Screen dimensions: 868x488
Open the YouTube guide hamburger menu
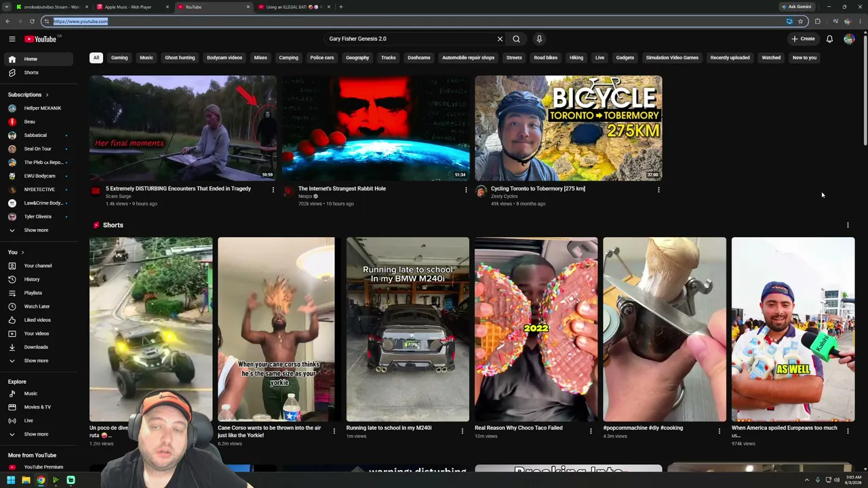point(12,39)
